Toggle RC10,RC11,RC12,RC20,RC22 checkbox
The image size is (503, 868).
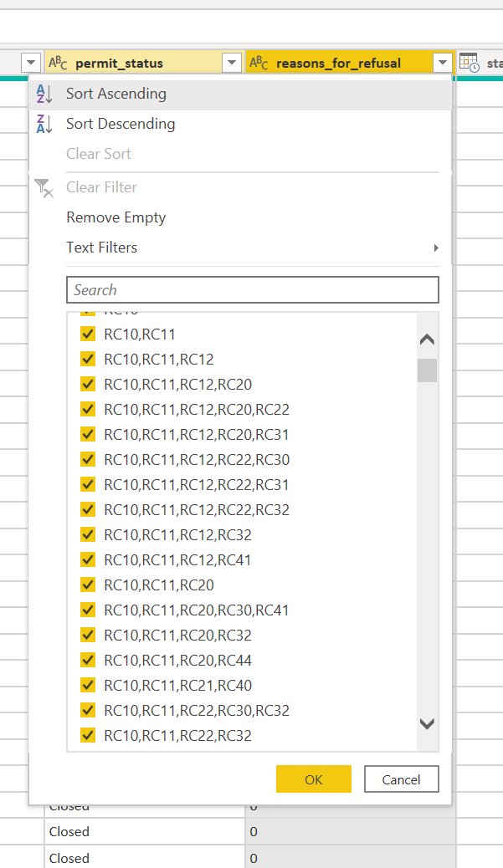click(88, 409)
